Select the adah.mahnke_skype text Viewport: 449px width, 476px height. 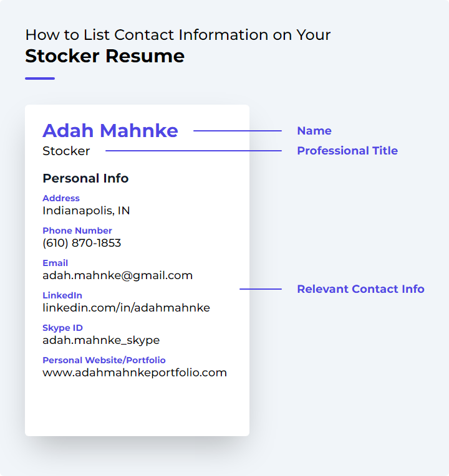pos(101,340)
